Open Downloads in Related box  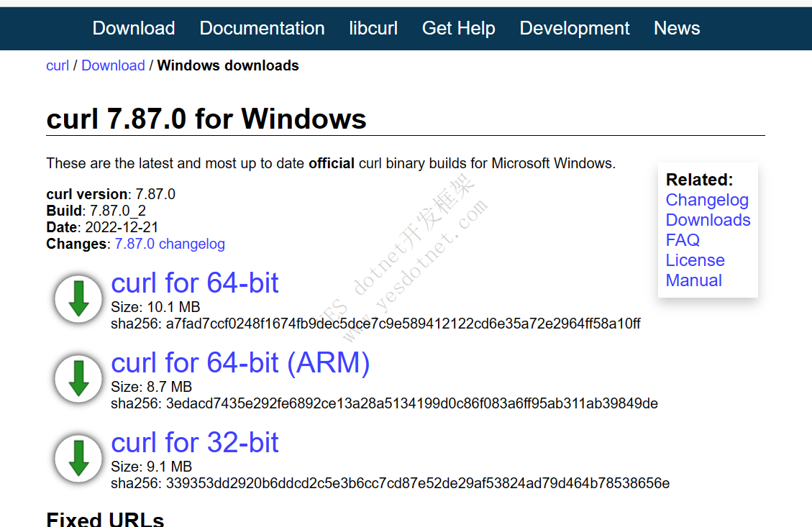coord(708,220)
